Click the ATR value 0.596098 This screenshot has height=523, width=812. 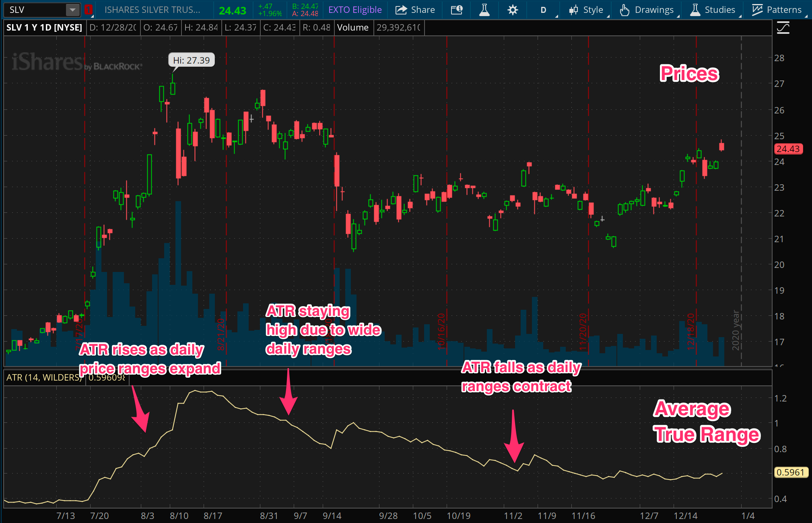point(107,377)
